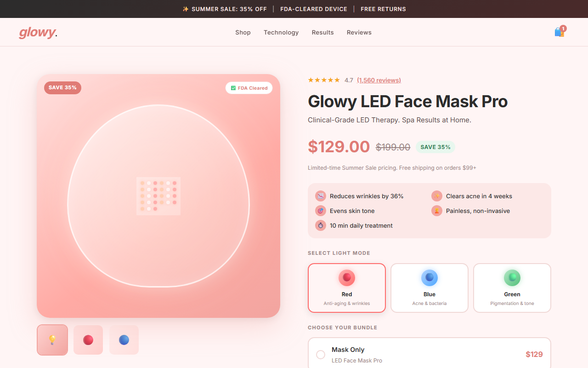588x368 pixels.
Task: Select the Red light mode card
Action: point(347,288)
